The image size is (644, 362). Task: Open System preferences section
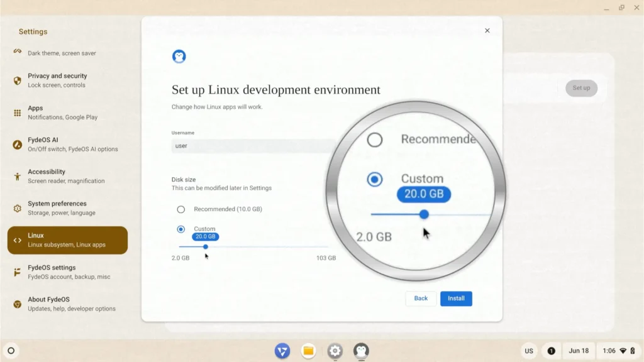67,208
